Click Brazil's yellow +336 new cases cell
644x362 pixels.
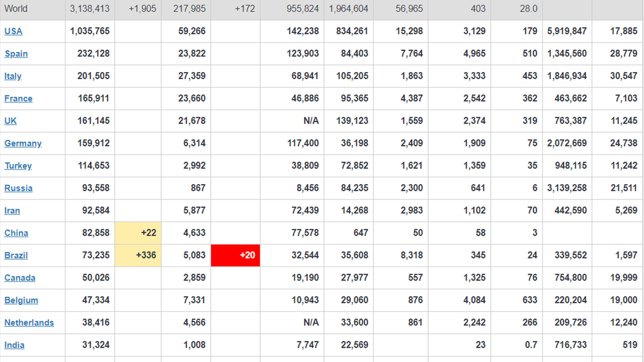[138, 255]
